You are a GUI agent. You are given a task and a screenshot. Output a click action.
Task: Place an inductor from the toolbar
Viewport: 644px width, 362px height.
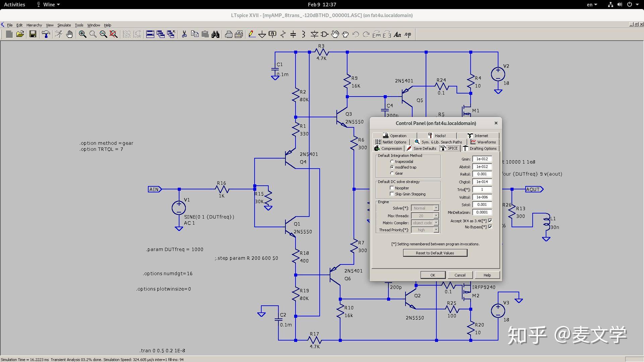304,34
